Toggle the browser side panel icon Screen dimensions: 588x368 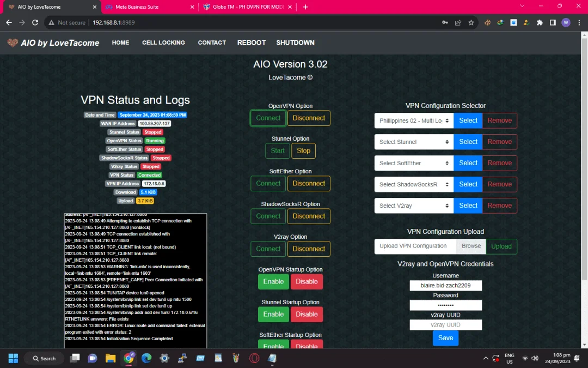pos(553,22)
